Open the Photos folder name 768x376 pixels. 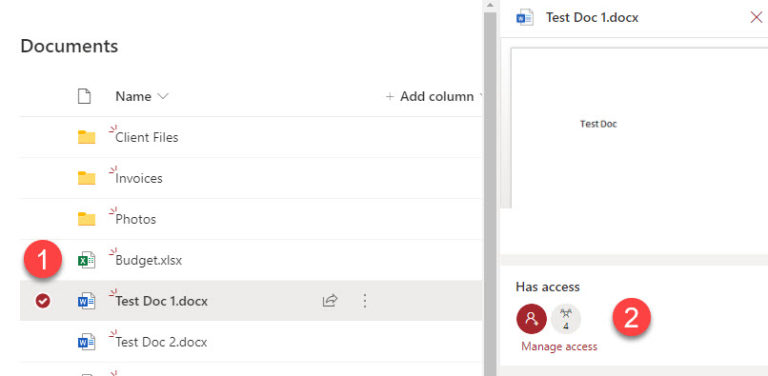136,219
